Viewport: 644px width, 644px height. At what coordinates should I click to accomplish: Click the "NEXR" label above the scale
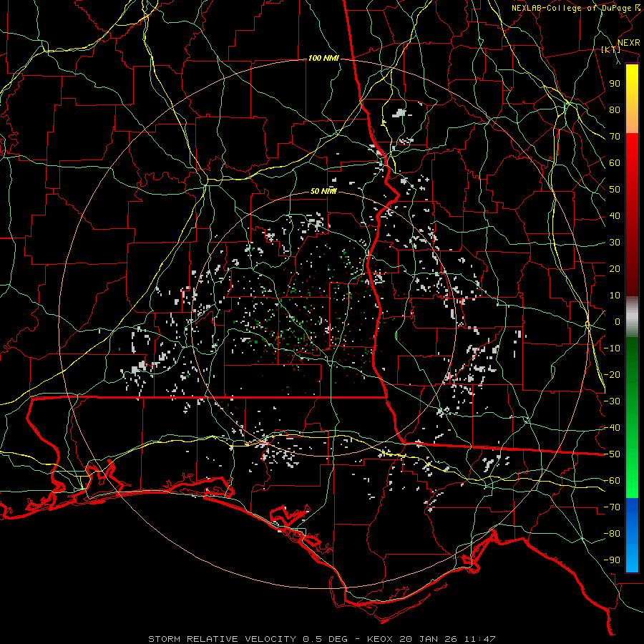628,43
